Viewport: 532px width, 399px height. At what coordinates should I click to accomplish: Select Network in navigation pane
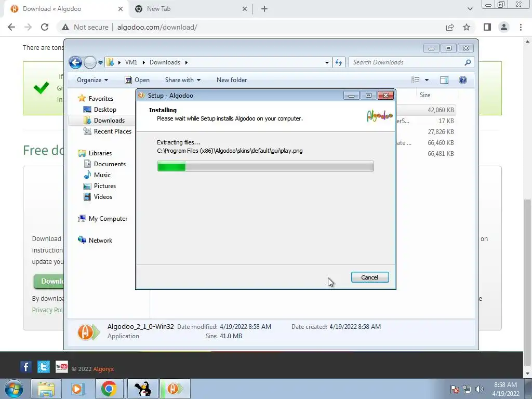click(96, 241)
